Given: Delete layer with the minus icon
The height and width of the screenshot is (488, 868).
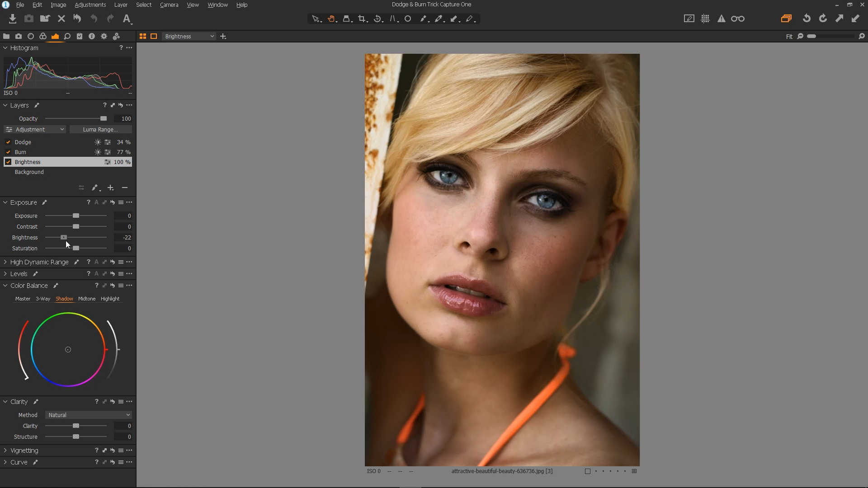Looking at the screenshot, I should (x=125, y=188).
